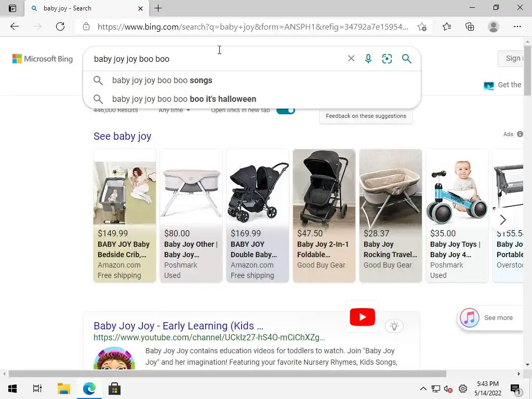Switch to the 'baby joy - Search' tab

pyautogui.click(x=87, y=8)
